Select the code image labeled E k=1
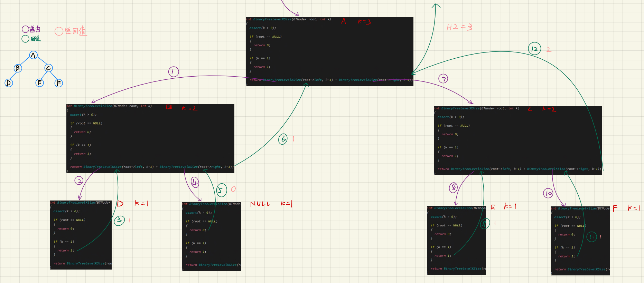Screen dimensions: 644x283 (456, 241)
